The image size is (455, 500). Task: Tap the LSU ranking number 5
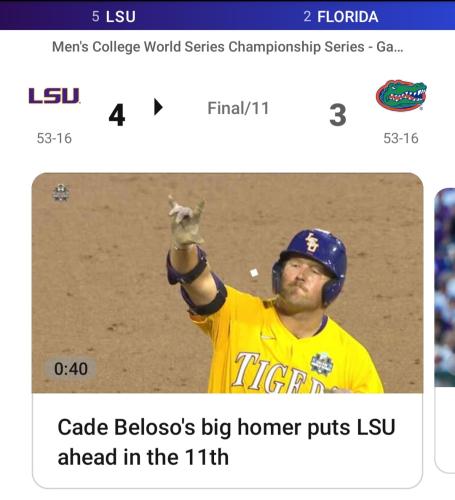[96, 17]
